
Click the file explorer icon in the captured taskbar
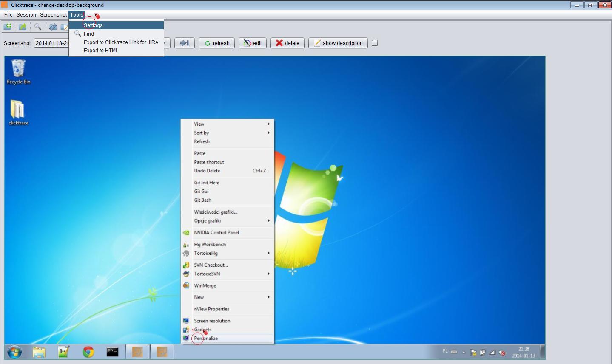pos(39,352)
